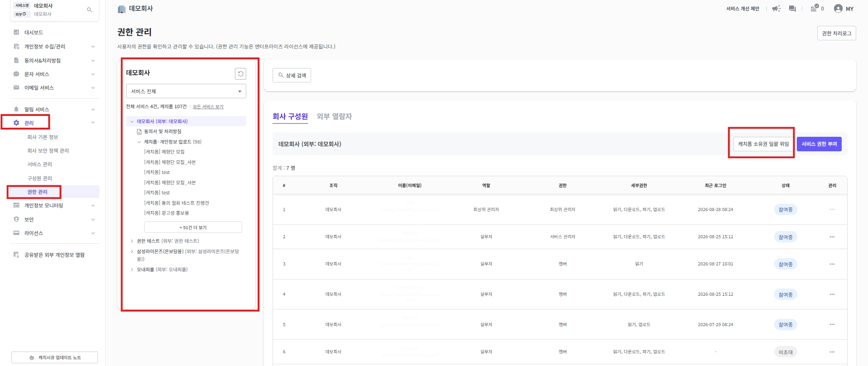Open the megaphone announcements icon
Screen dimensions: 868x366
point(776,9)
